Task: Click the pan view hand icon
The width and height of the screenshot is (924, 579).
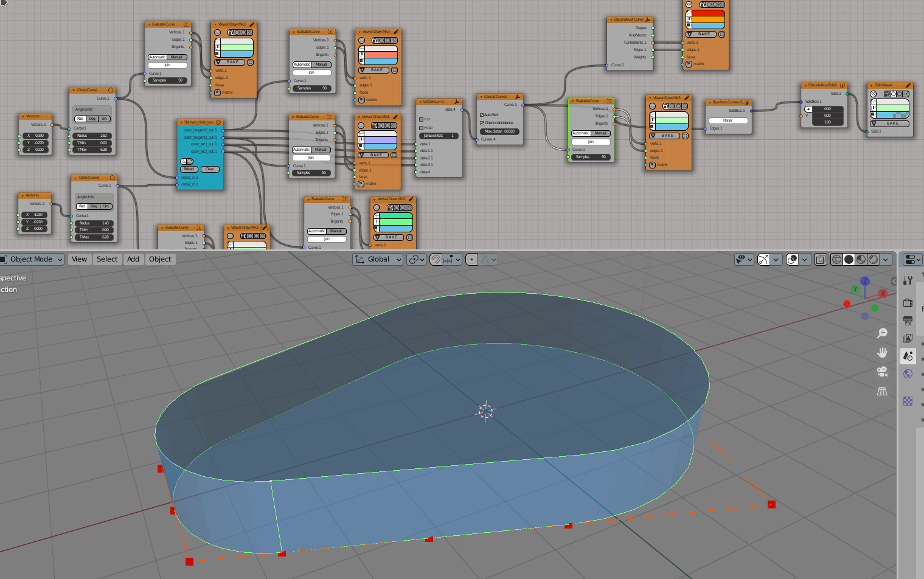Action: pos(882,352)
